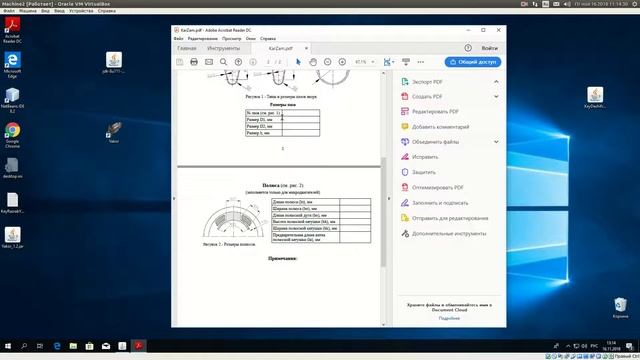
Task: Close the KarZam.pdf document tab
Action: pyautogui.click(x=306, y=48)
